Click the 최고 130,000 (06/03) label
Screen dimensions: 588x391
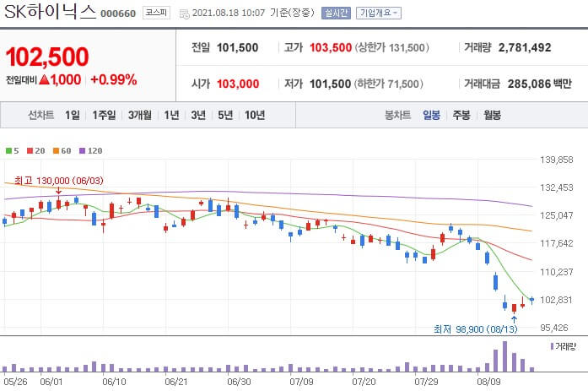[58, 181]
